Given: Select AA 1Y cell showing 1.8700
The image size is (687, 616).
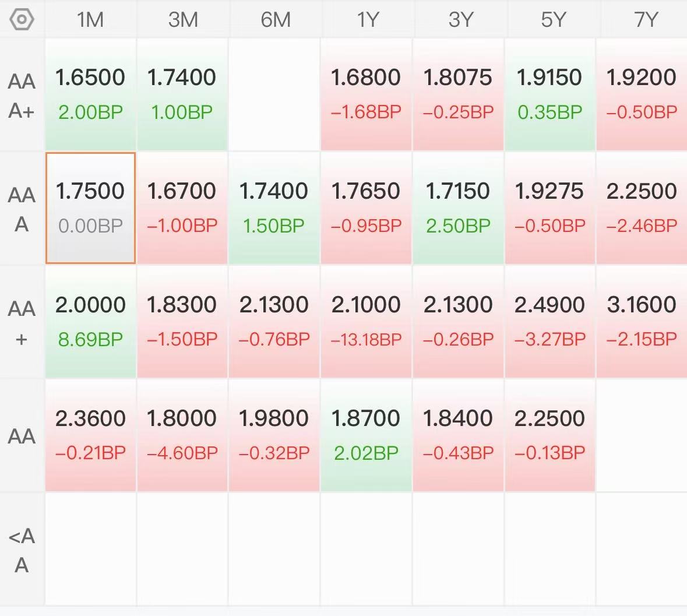Looking at the screenshot, I should tap(367, 435).
